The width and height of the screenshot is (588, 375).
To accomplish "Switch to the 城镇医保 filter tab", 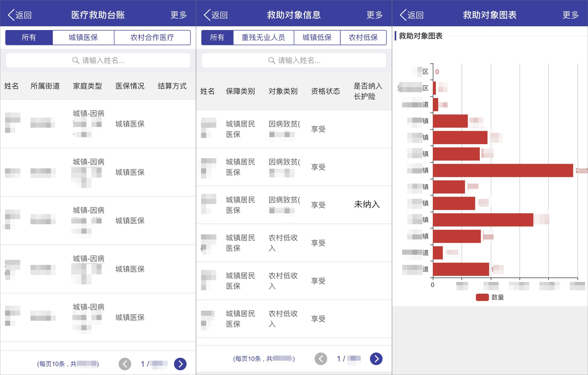I will point(83,37).
